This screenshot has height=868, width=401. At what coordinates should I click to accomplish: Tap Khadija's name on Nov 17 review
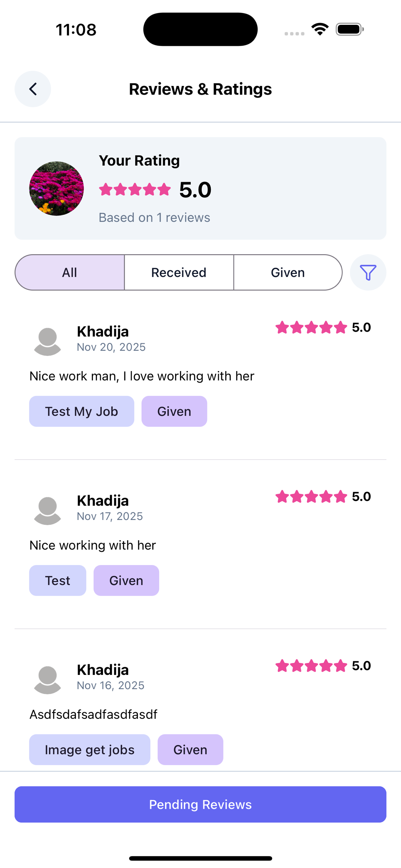[x=103, y=501]
